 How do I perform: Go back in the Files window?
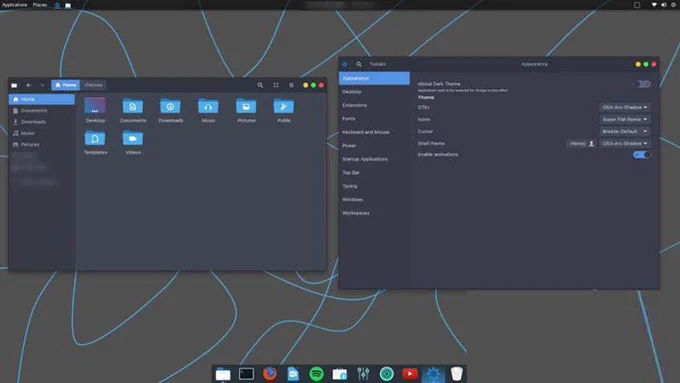(29, 85)
